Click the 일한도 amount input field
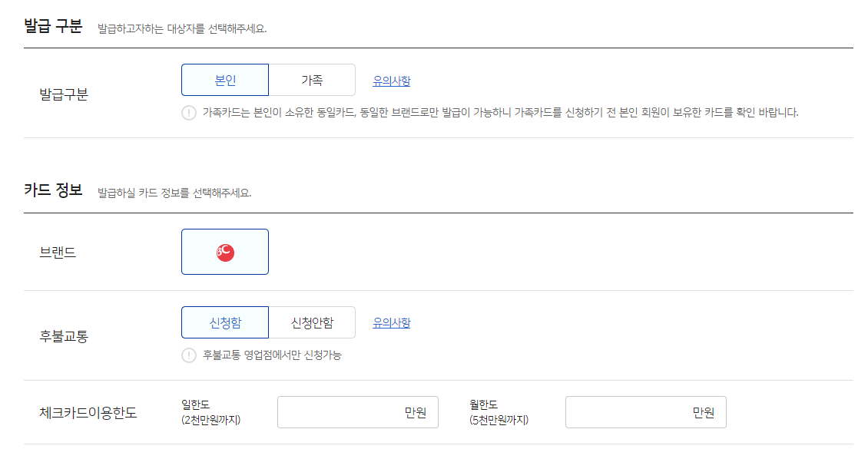 coord(357,411)
